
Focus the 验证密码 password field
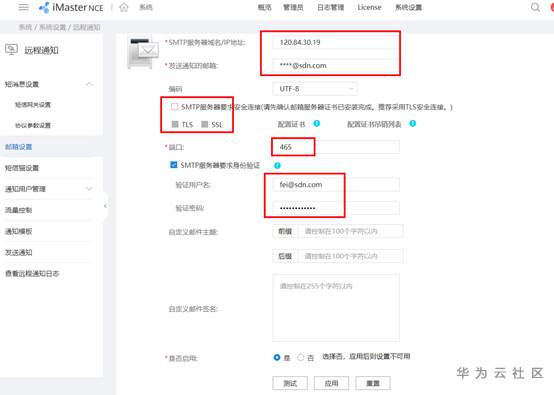click(x=336, y=208)
